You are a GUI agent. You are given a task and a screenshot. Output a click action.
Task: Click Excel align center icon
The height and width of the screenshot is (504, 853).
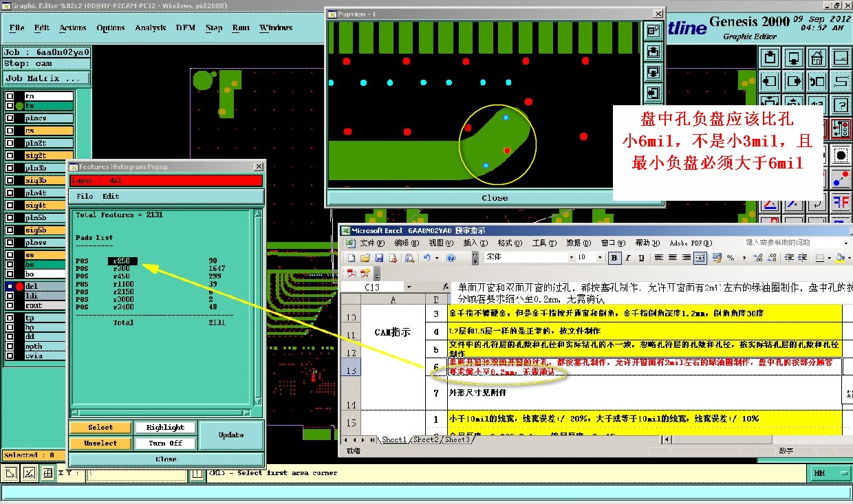673,258
